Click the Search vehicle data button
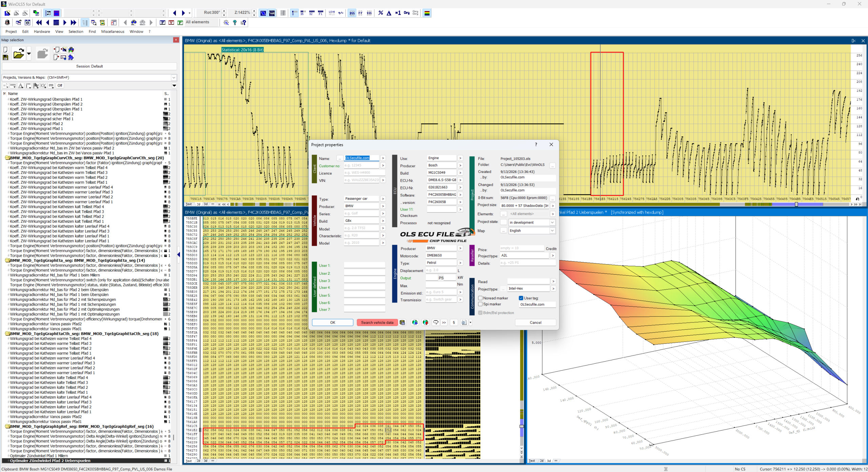868x472 pixels. (x=377, y=322)
